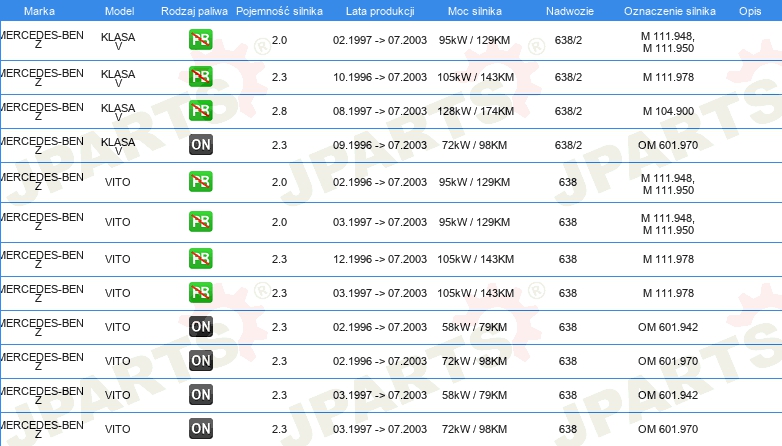Click 638/2 body in the 174KM row
782x446 pixels.
point(569,111)
